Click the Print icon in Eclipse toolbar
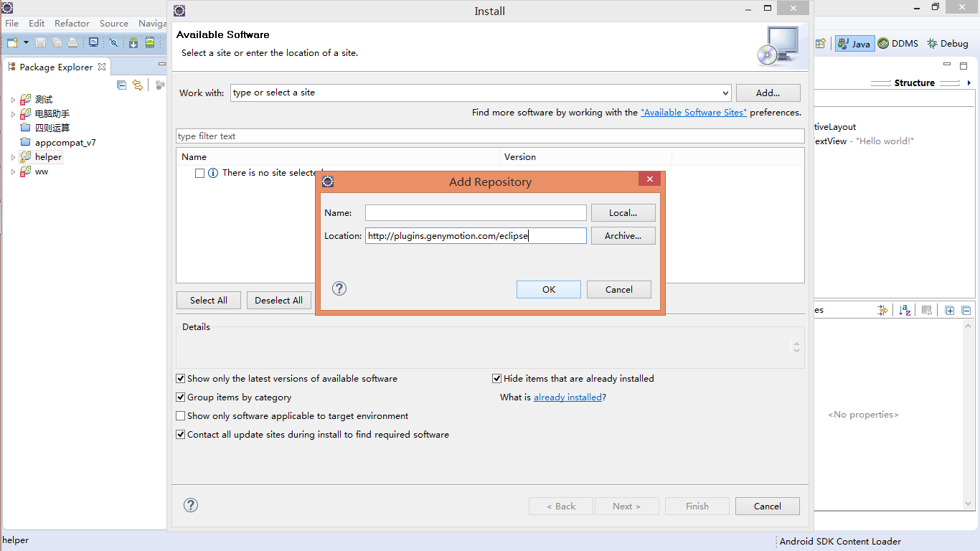Screen dimensions: 980x551 pyautogui.click(x=72, y=42)
